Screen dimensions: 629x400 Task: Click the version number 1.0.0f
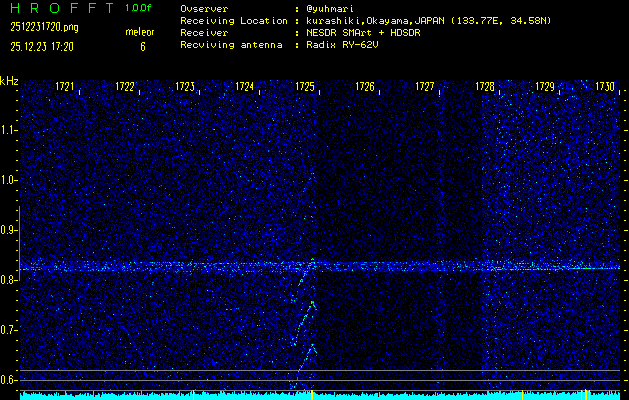click(x=138, y=8)
